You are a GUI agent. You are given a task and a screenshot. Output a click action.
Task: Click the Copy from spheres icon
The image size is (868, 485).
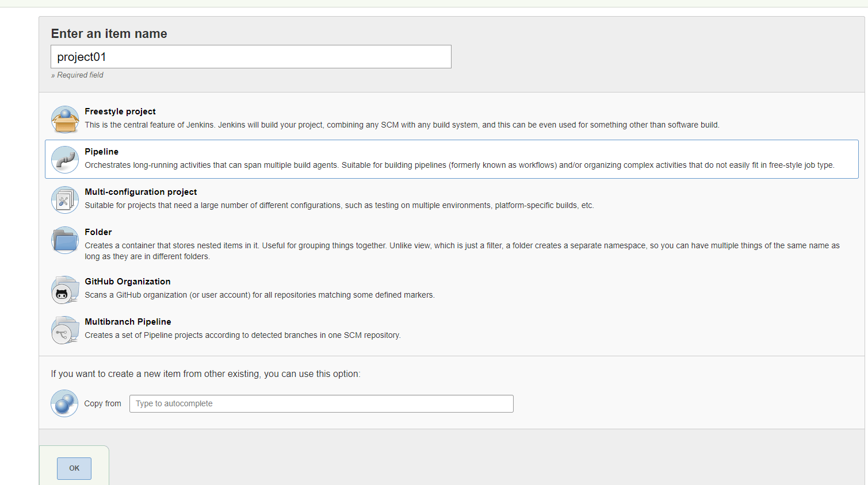click(64, 403)
